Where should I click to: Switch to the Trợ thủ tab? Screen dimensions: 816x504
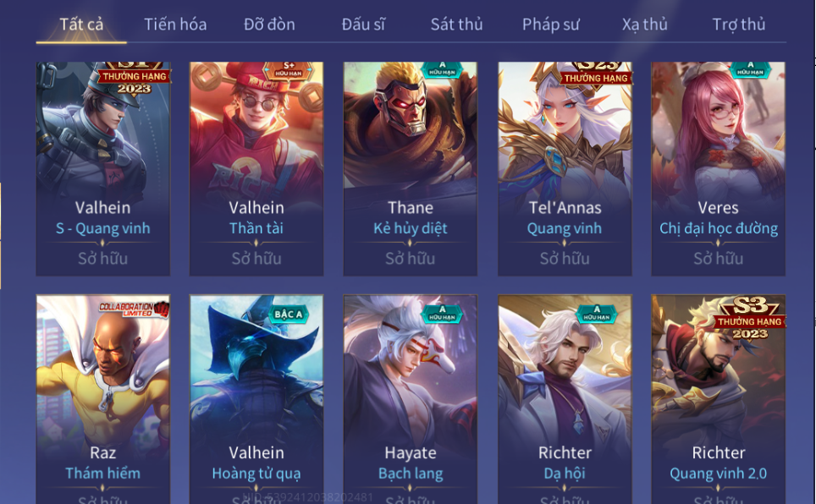[x=738, y=25]
